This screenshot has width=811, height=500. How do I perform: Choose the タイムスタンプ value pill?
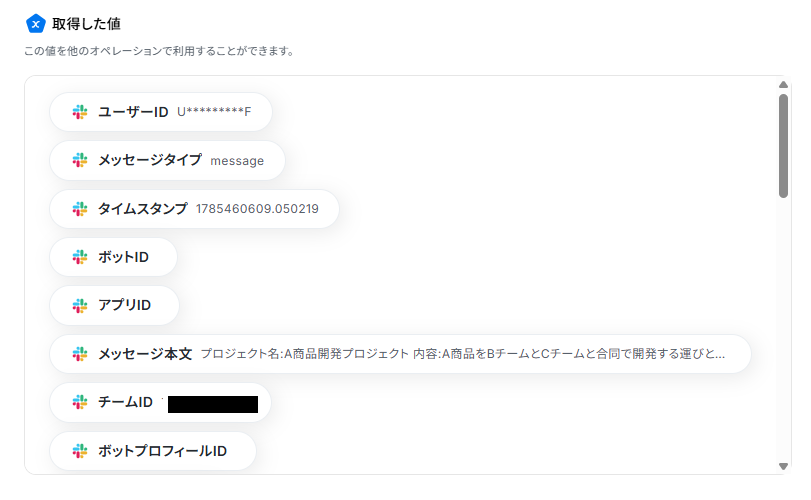tap(194, 209)
